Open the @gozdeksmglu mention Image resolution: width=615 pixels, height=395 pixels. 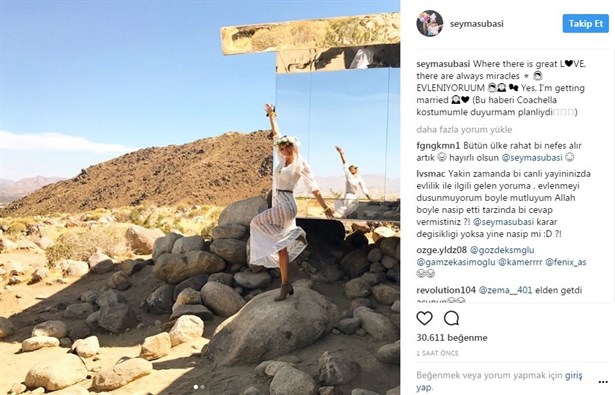pos(502,250)
